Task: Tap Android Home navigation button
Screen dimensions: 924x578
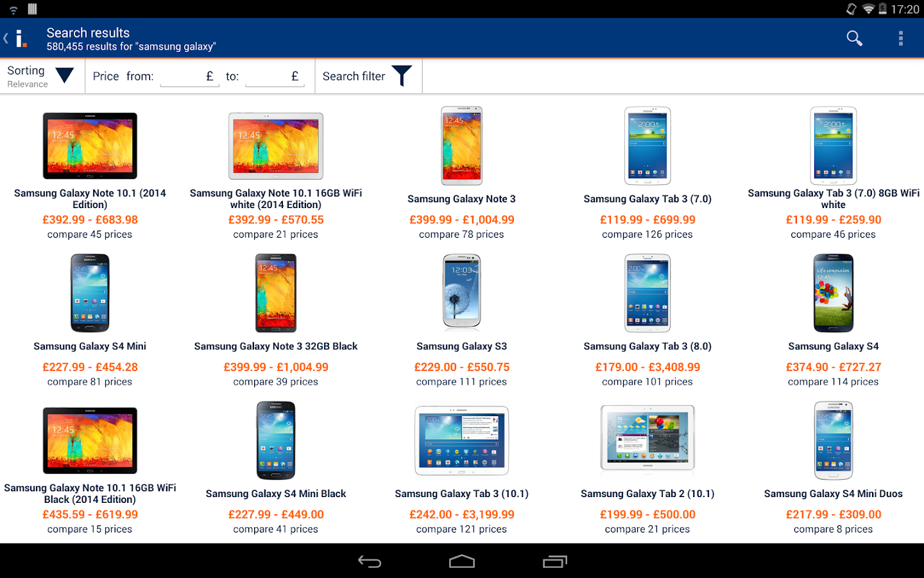Action: [462, 561]
